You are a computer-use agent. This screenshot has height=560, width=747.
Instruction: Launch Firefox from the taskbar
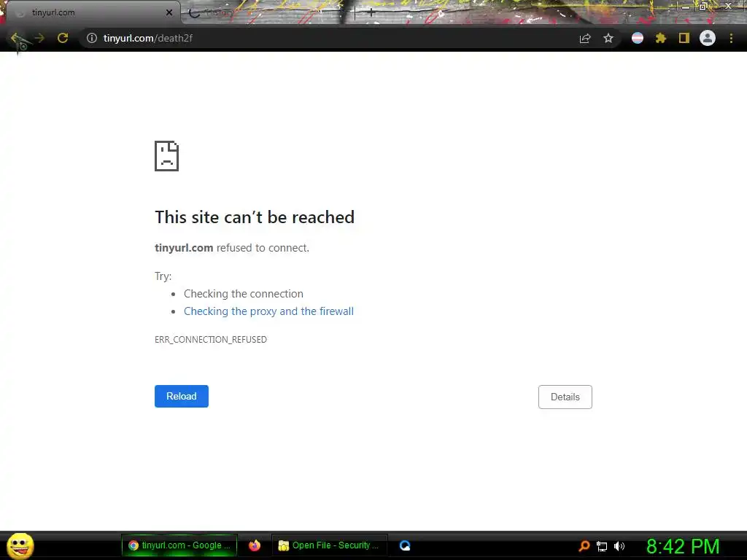255,545
